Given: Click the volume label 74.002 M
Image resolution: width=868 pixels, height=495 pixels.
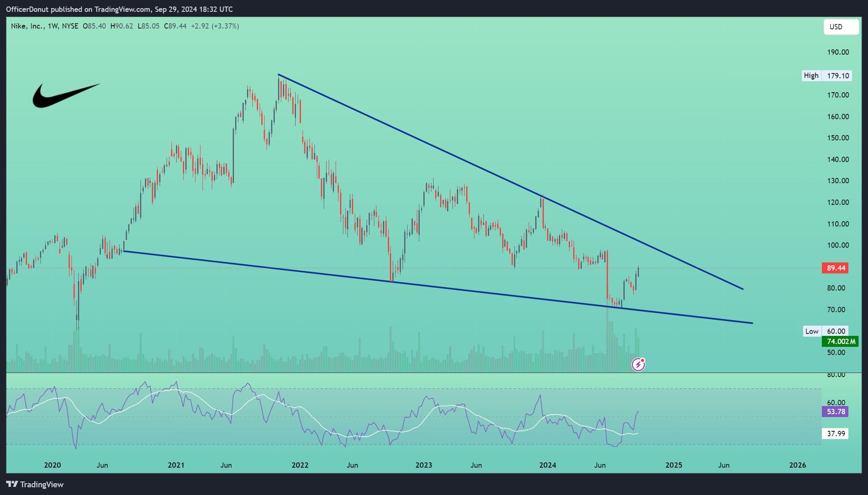Looking at the screenshot, I should pos(840,341).
